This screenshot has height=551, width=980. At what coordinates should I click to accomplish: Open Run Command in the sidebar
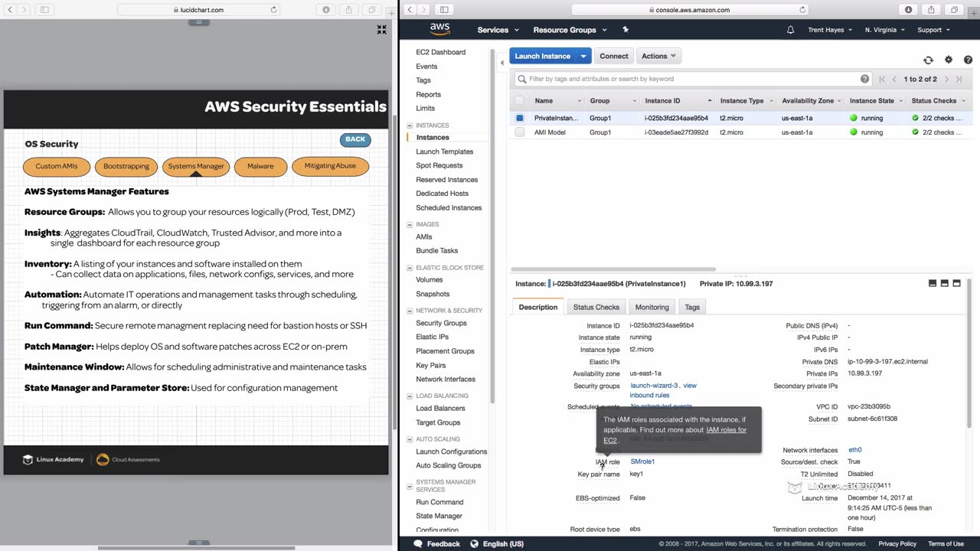[439, 502]
